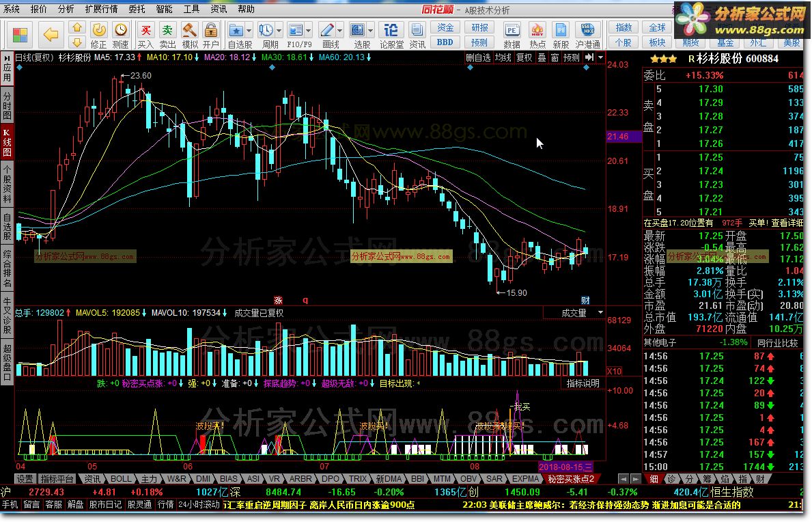Open 股市日记 in the status bar
Viewport: 812px width, 522px height.
[x=105, y=504]
